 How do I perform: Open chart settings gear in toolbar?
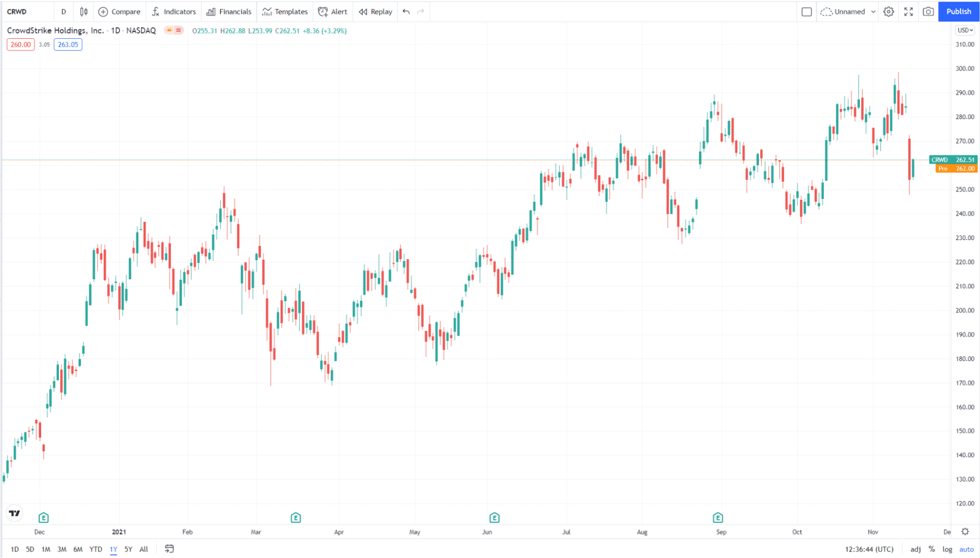(888, 12)
